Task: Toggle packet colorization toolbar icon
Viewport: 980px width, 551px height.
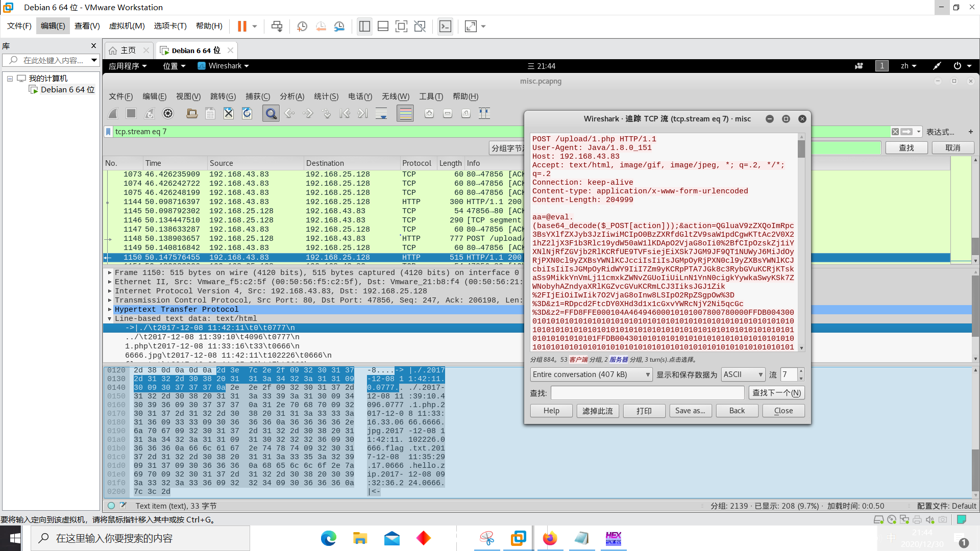Action: [405, 113]
